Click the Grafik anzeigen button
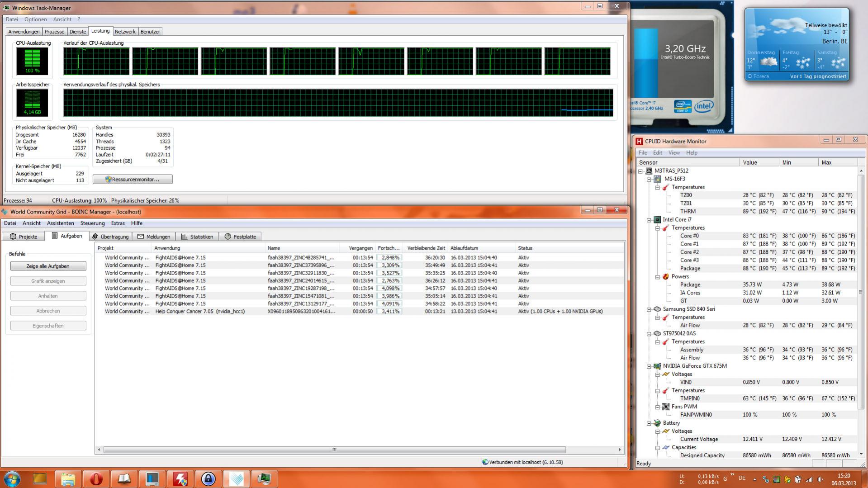868x488 pixels. 48,281
